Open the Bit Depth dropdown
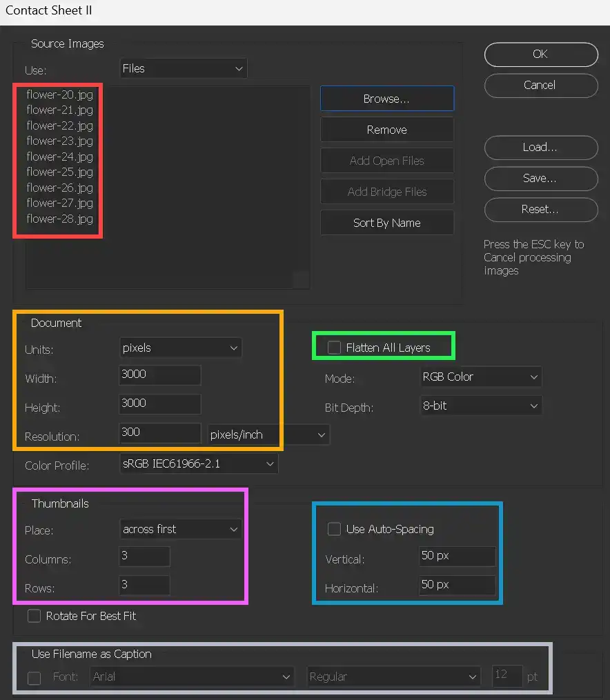Image resolution: width=610 pixels, height=700 pixels. tap(480, 406)
